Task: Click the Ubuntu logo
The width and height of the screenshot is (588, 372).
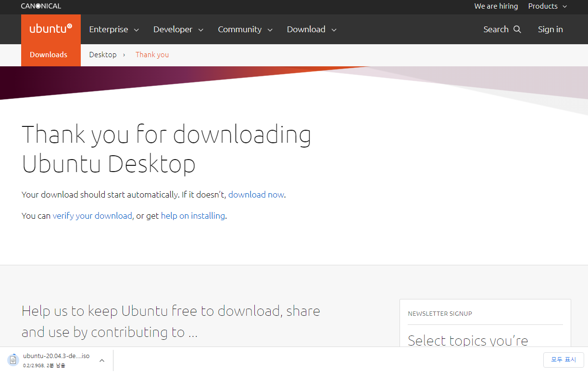Action: [x=50, y=29]
